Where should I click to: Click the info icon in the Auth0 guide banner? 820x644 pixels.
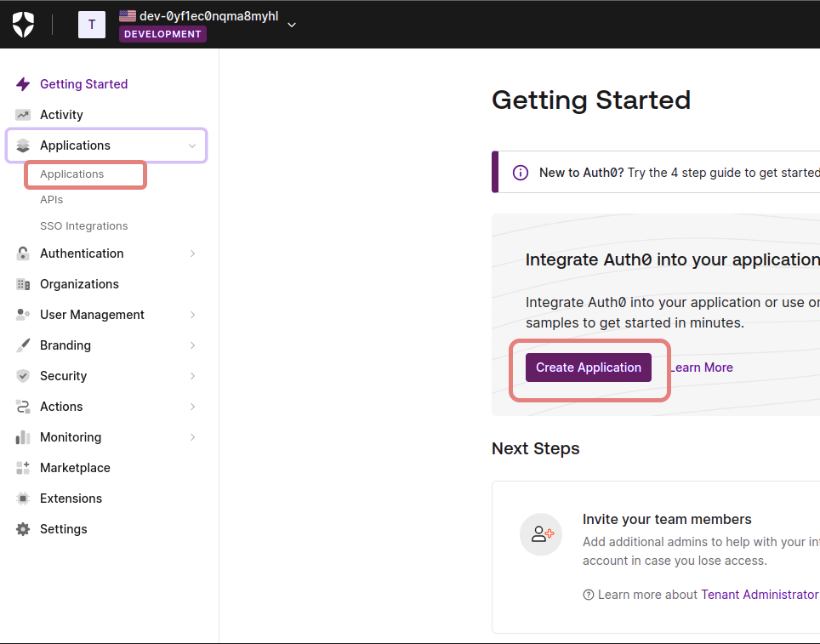tap(520, 173)
